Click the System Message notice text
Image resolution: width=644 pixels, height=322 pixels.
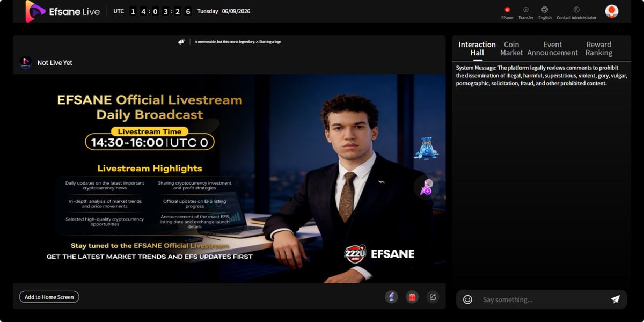(541, 76)
